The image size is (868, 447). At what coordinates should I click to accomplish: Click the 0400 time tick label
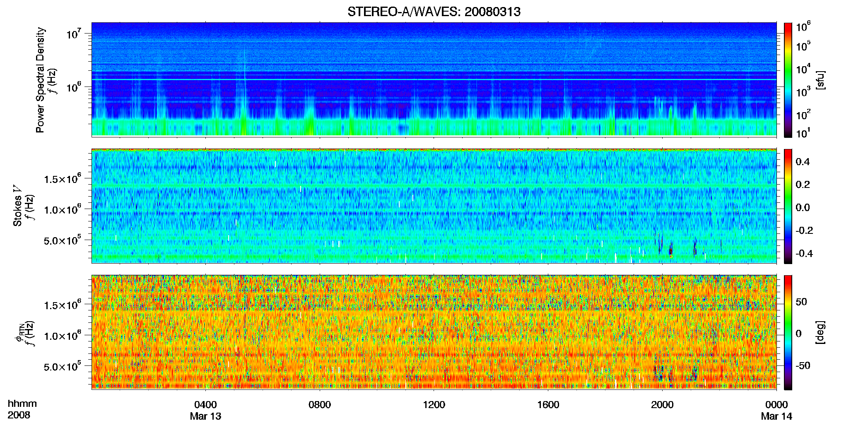[x=205, y=405]
